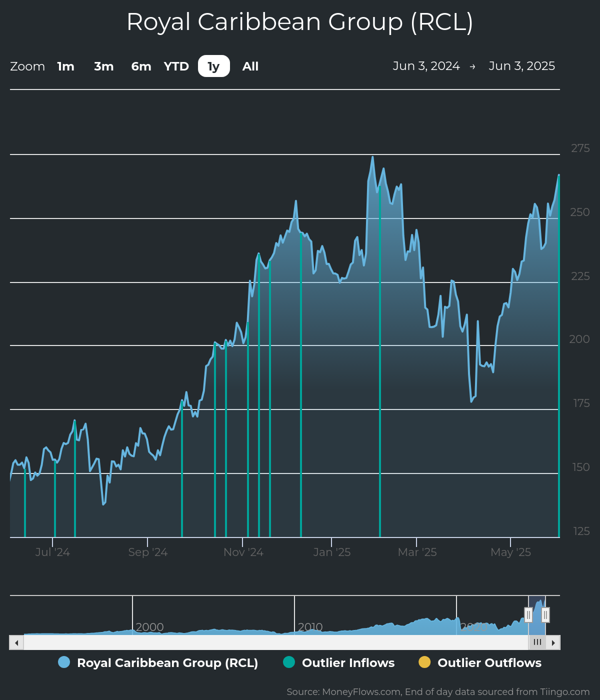Select the All zoom range
Viewport: 600px width, 700px height.
[x=250, y=66]
